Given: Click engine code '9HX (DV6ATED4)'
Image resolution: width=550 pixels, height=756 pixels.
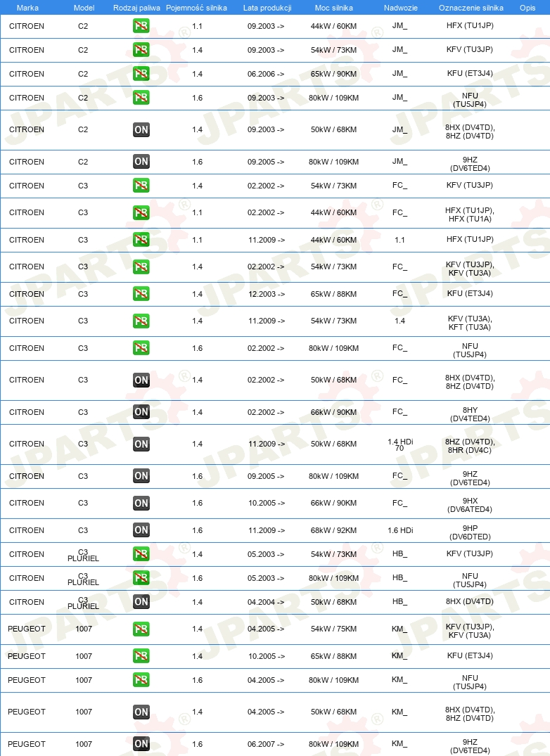Looking at the screenshot, I should (x=470, y=505).
